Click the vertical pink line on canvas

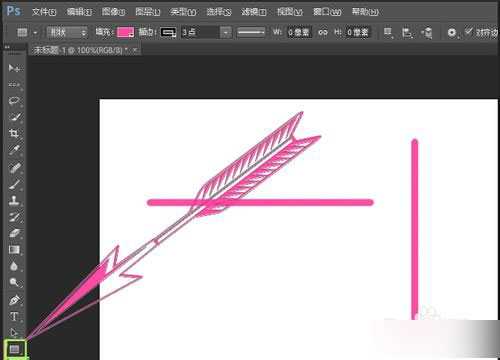pos(415,230)
